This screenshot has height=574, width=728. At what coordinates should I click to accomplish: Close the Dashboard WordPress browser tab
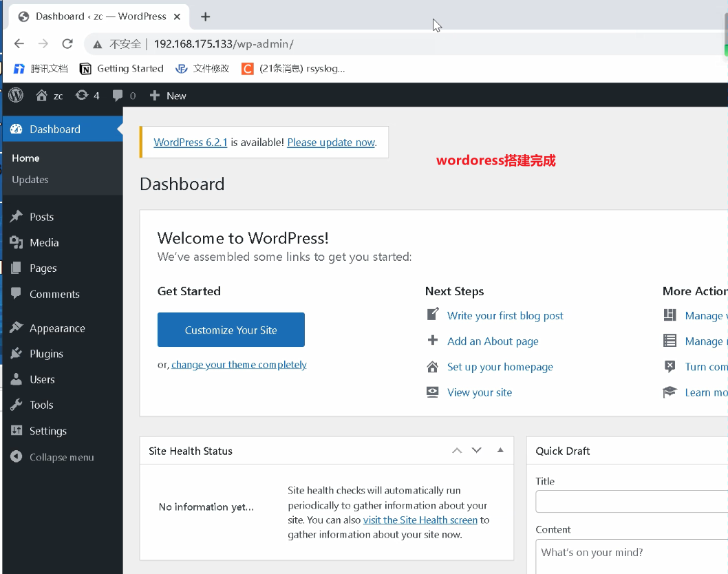(x=177, y=17)
